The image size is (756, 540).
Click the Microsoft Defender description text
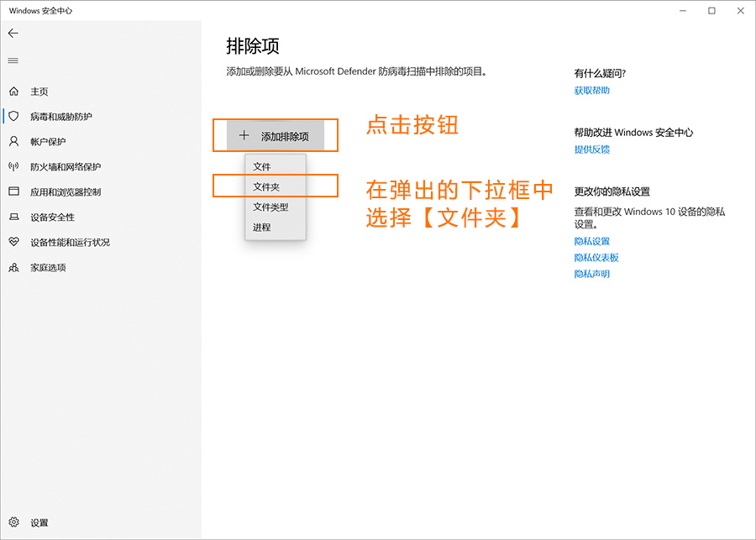358,72
